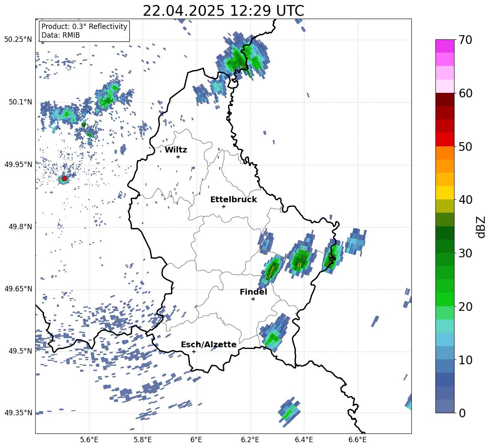This screenshot has width=491, height=448.
Task: Click the colorbar tick label 10
Action: 465,360
